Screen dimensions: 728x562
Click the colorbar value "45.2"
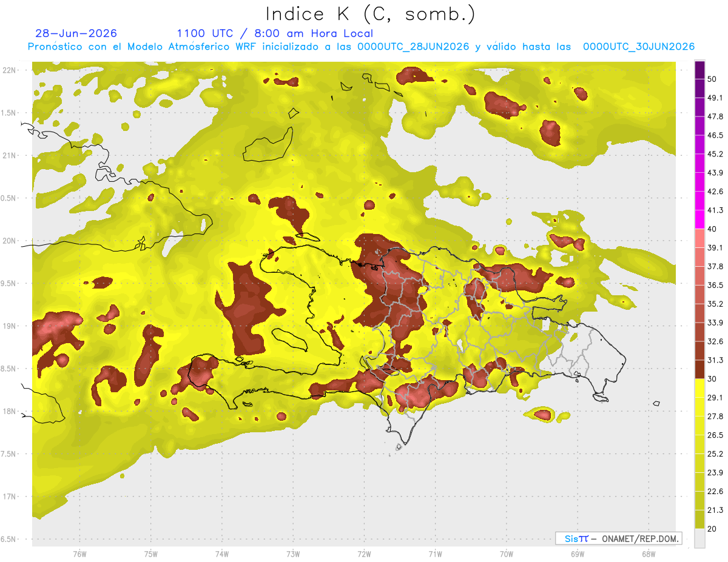click(715, 154)
